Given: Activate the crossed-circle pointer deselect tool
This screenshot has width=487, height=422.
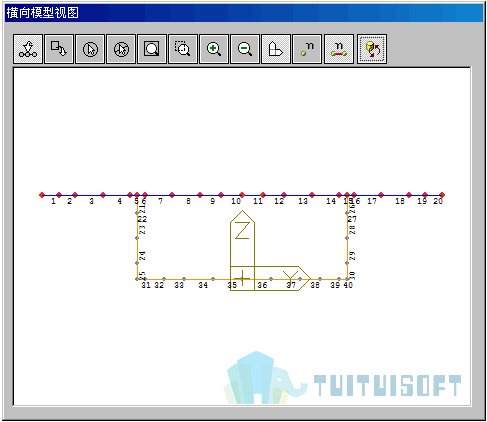Looking at the screenshot, I should coord(121,49).
